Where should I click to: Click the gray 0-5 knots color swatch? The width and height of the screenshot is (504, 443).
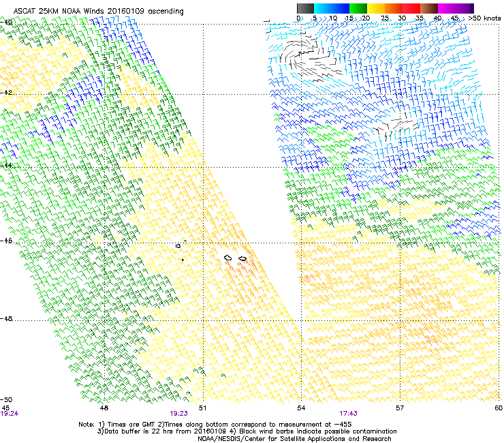coord(305,8)
